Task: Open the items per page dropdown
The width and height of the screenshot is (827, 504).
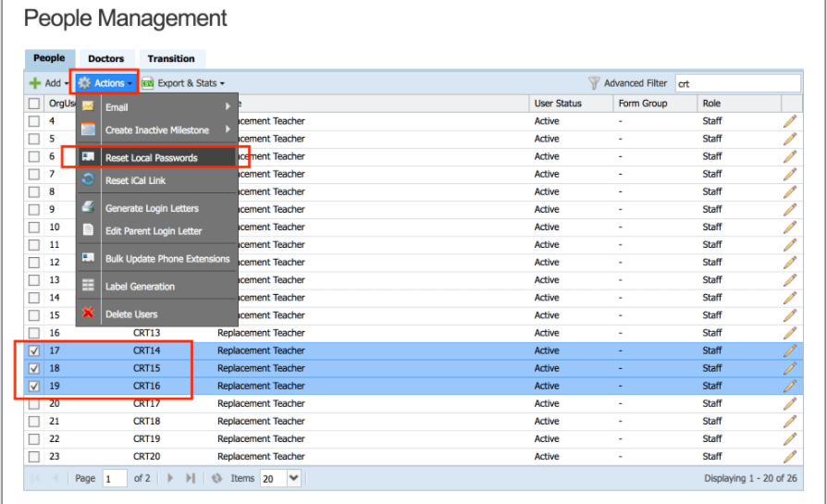Action: point(294,478)
